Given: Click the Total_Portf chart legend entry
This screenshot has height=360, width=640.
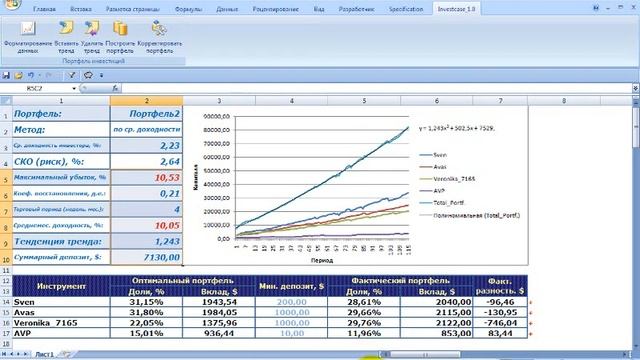Looking at the screenshot, I should click(x=442, y=203).
